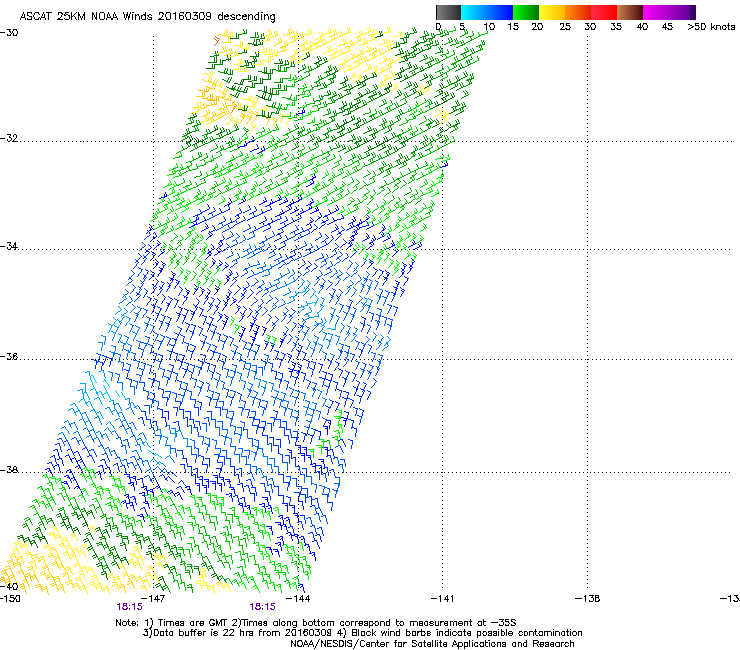Click the NOAA/NESDIS credit line
Viewport: 740px width, 650px height.
(432, 644)
